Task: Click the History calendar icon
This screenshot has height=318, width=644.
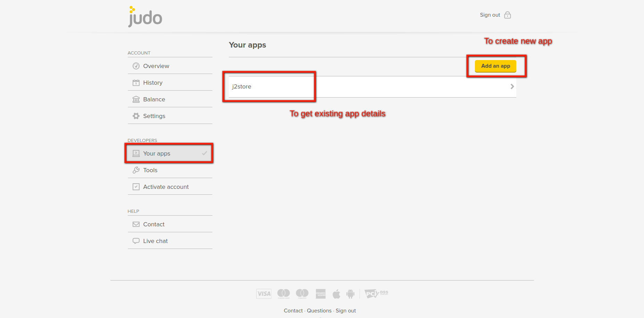Action: coord(136,83)
